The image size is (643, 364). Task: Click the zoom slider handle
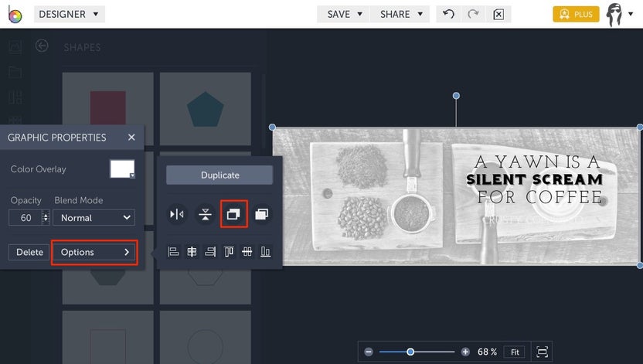[x=410, y=352]
